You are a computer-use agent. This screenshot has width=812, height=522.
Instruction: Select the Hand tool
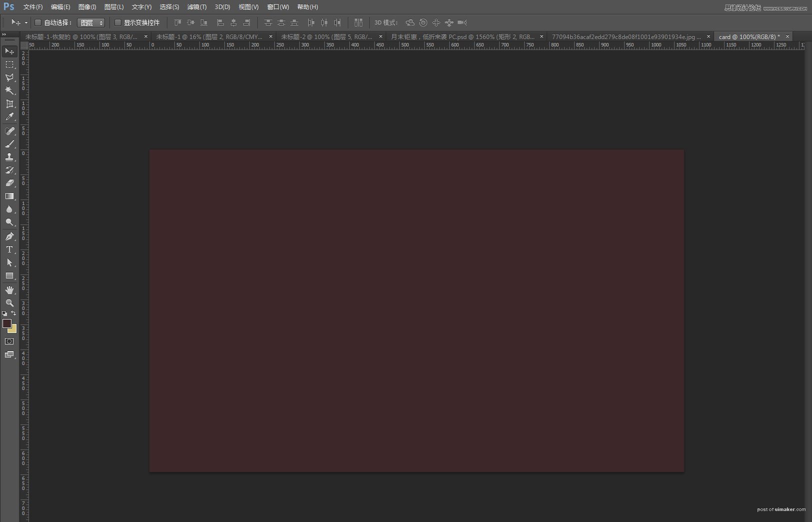9,290
